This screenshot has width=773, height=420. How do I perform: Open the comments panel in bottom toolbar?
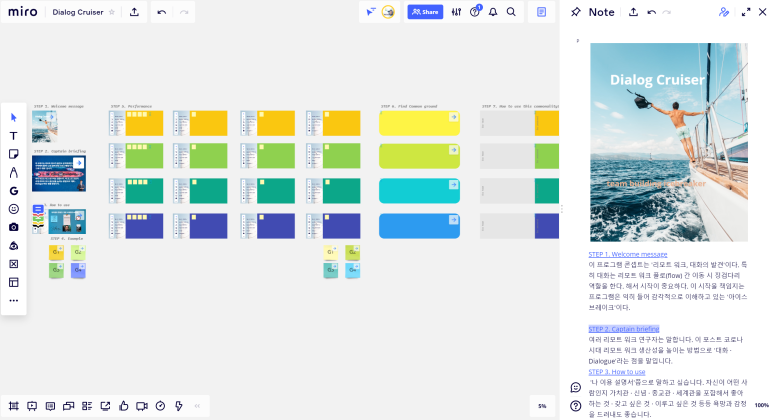pyautogui.click(x=50, y=406)
